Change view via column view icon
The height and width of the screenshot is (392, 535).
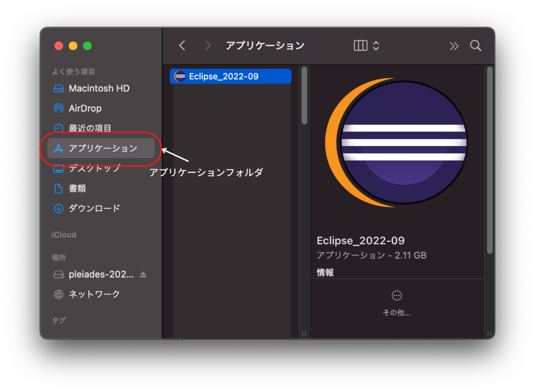coord(361,45)
